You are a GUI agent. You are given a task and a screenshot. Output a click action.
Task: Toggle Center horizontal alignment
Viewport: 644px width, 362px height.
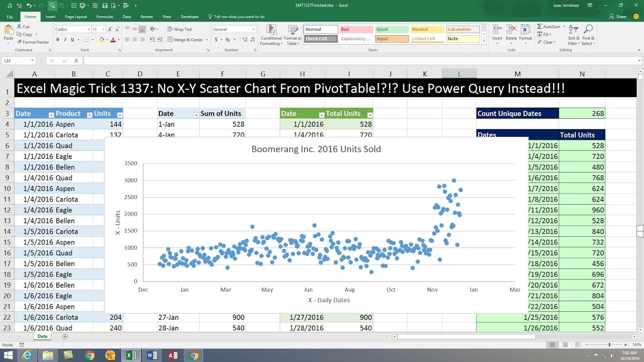pyautogui.click(x=135, y=40)
